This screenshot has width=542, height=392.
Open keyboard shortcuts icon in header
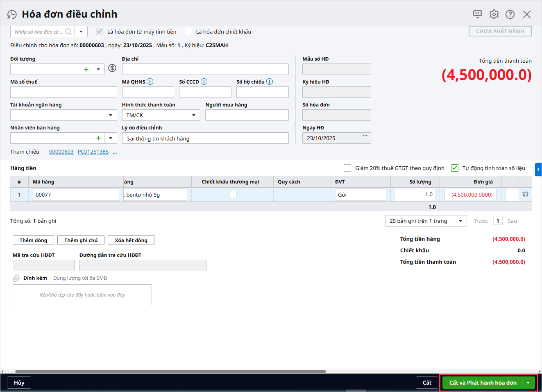(477, 14)
